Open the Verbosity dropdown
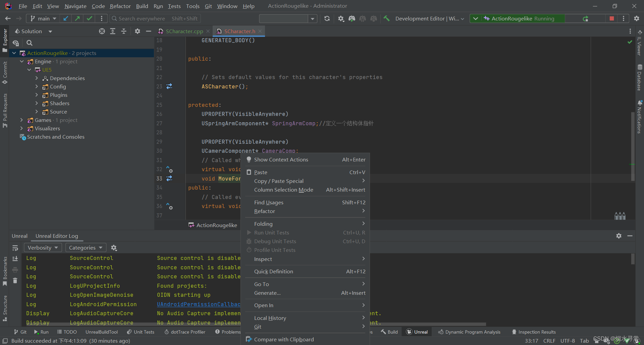Screen dimensions: 644x345 pyautogui.click(x=43, y=248)
